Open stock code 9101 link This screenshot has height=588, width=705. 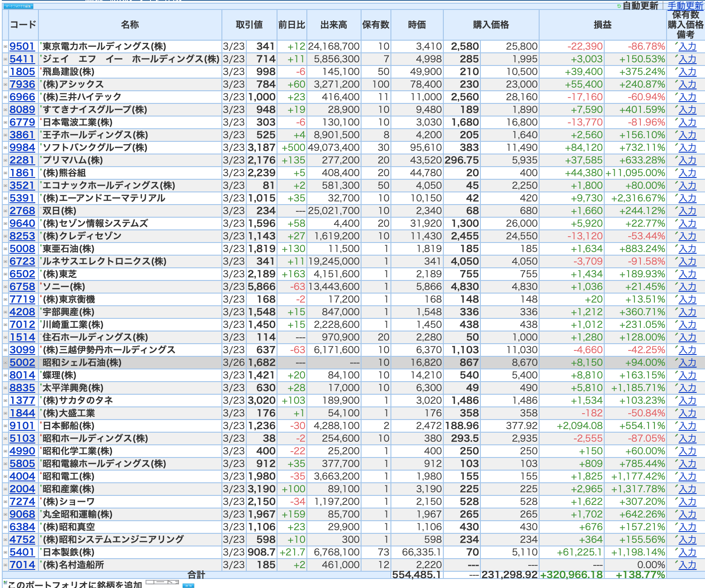tap(22, 426)
